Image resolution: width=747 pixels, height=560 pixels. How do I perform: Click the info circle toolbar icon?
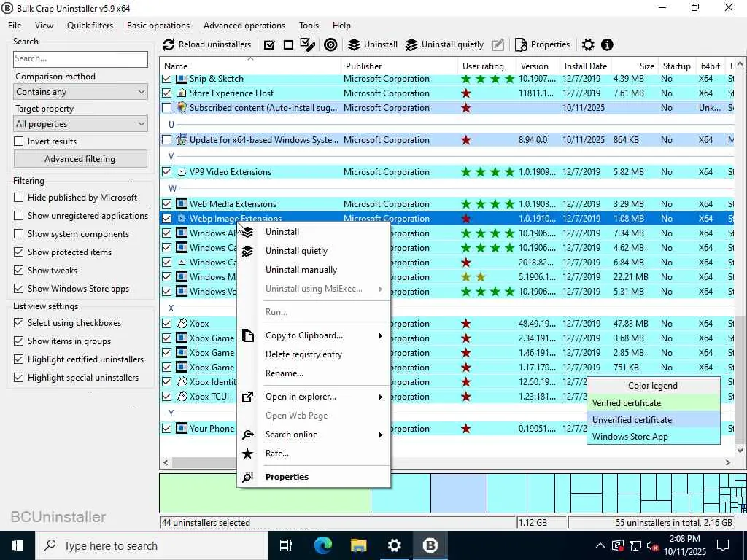(x=607, y=44)
